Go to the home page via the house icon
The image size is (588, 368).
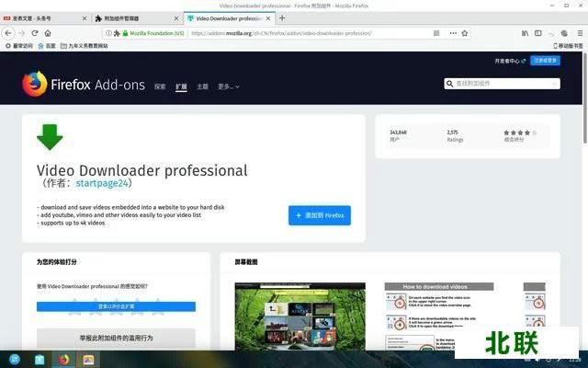[48, 33]
